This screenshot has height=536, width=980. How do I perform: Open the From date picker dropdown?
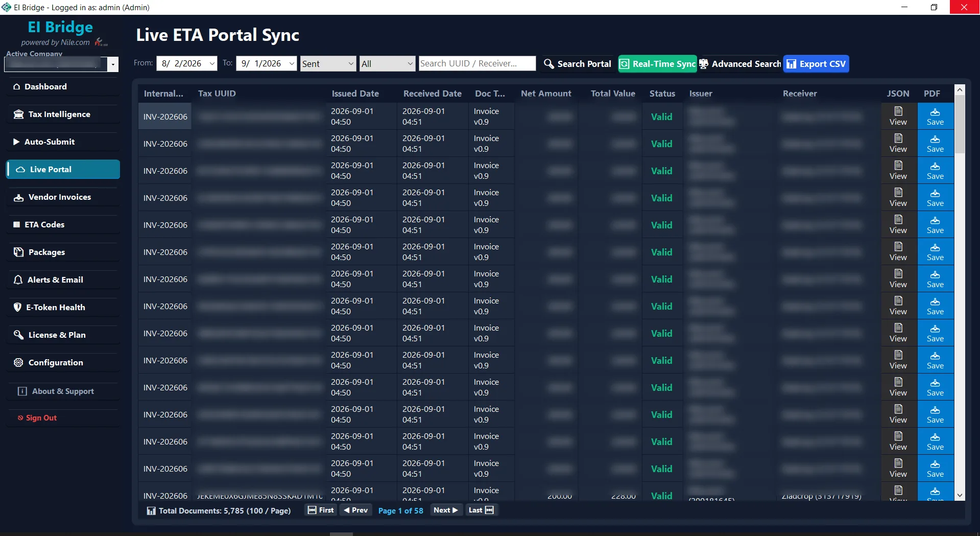point(212,64)
